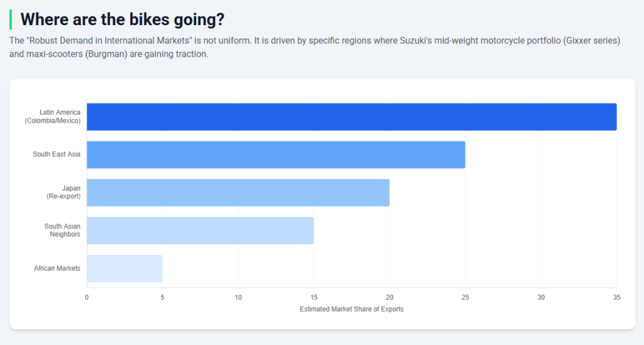Click the 20 tick label on x-axis
The width and height of the screenshot is (644, 345).
coord(389,297)
